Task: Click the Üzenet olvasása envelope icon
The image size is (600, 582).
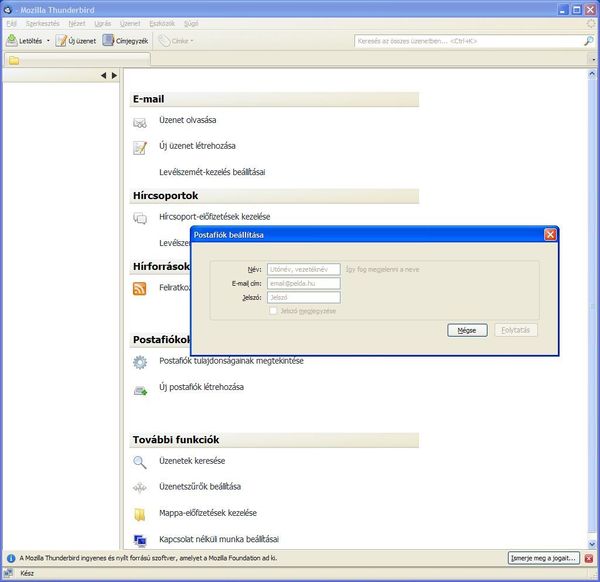Action: [140, 122]
